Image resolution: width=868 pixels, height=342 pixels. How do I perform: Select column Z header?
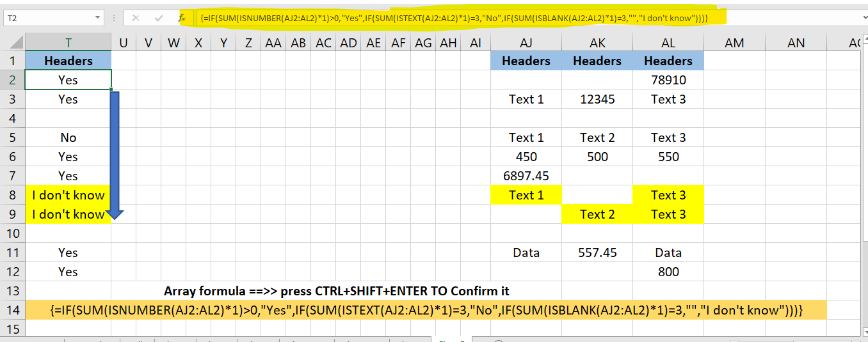pos(248,43)
